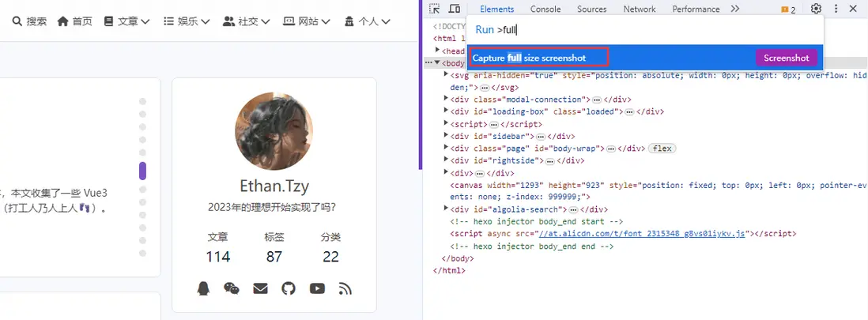Expand the rightside div node
This screenshot has width=868, height=320.
point(446,160)
